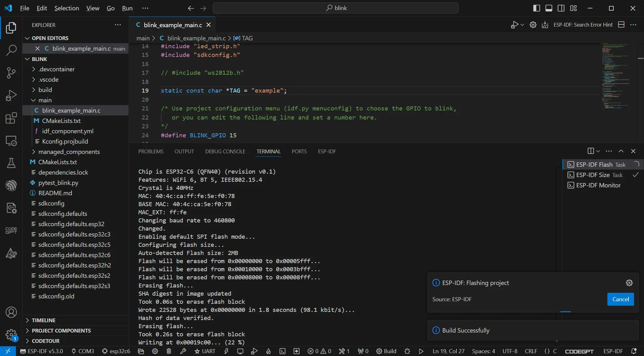The width and height of the screenshot is (644, 356).
Task: Open CodeGPT in the activity bar
Action: pos(11,231)
